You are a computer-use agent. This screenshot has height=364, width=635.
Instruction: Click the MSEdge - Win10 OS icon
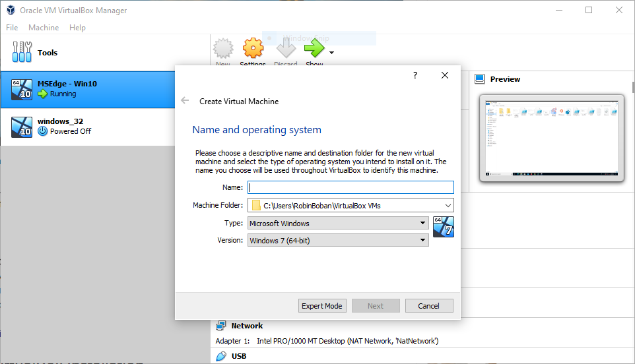22,90
